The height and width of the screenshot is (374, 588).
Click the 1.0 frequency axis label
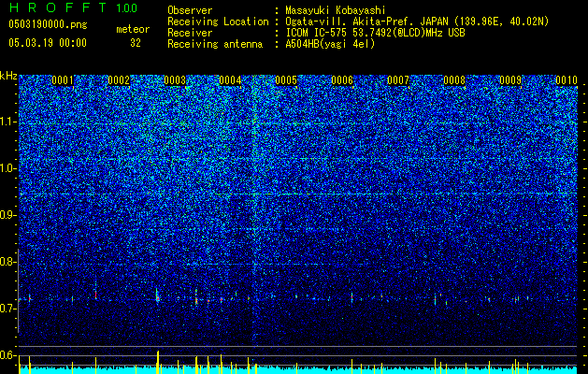[x=7, y=168]
